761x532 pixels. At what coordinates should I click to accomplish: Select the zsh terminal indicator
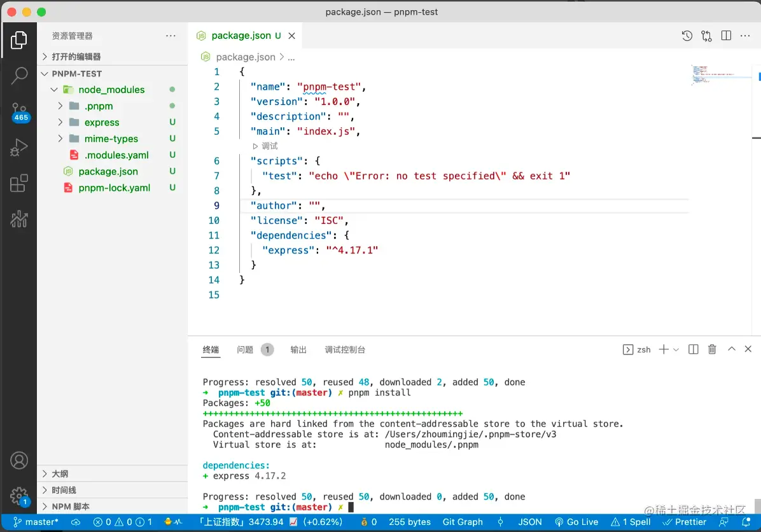636,349
